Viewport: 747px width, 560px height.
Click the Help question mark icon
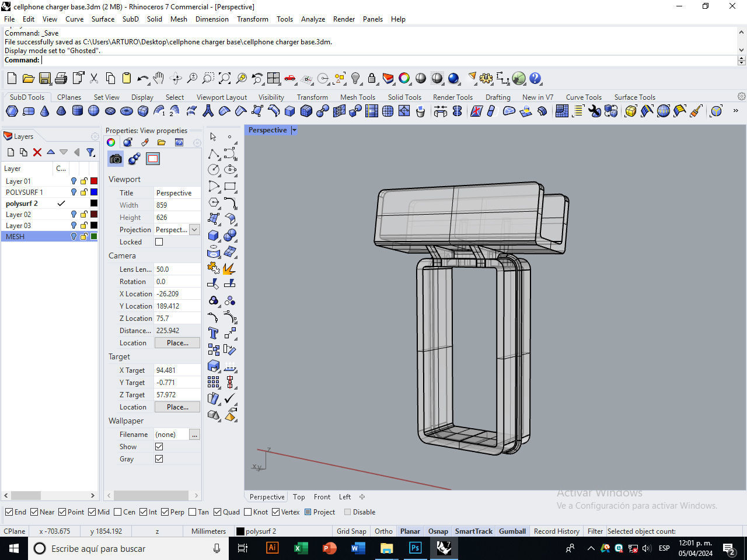click(535, 78)
